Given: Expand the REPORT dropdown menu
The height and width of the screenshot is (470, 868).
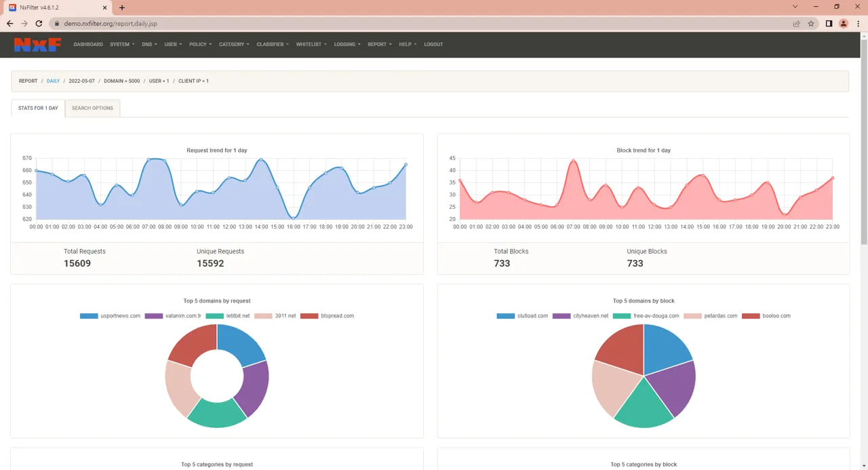Looking at the screenshot, I should coord(379,45).
